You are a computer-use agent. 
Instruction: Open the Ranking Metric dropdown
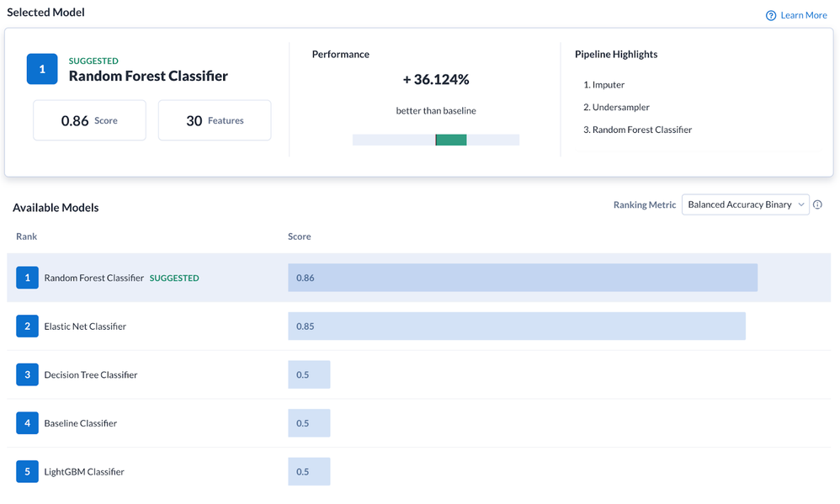click(x=745, y=204)
